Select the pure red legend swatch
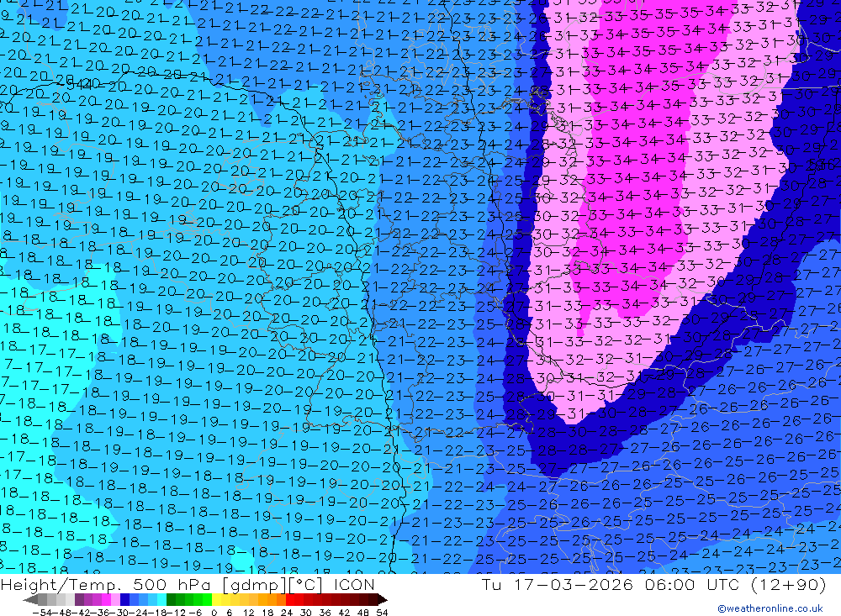Viewport: 841px width, 616px height. click(x=290, y=600)
